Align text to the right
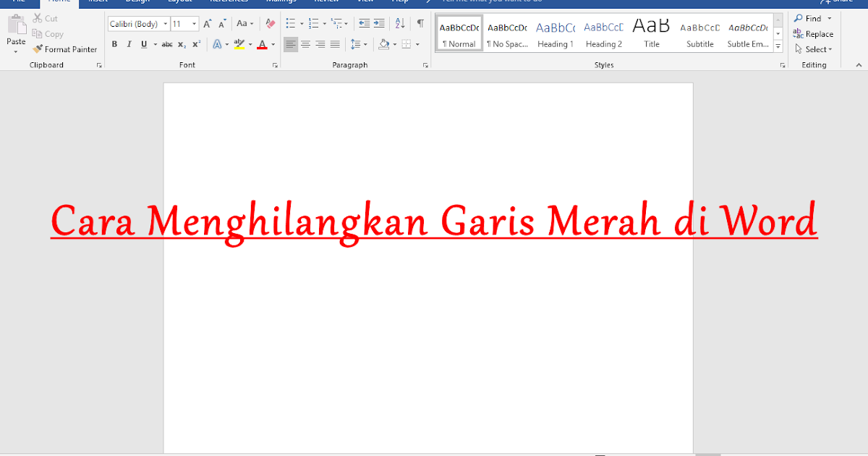 coord(320,44)
